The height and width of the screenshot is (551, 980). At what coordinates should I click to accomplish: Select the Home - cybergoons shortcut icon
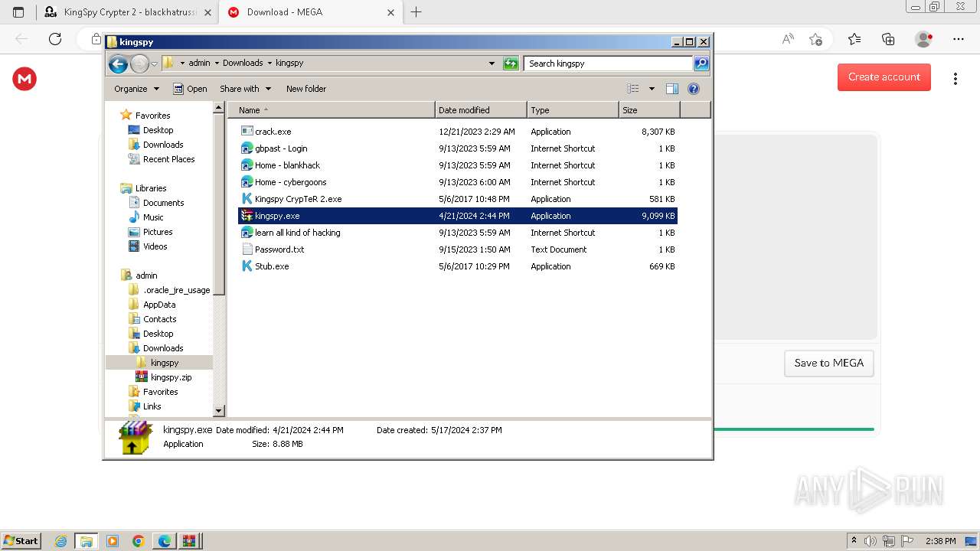click(247, 182)
